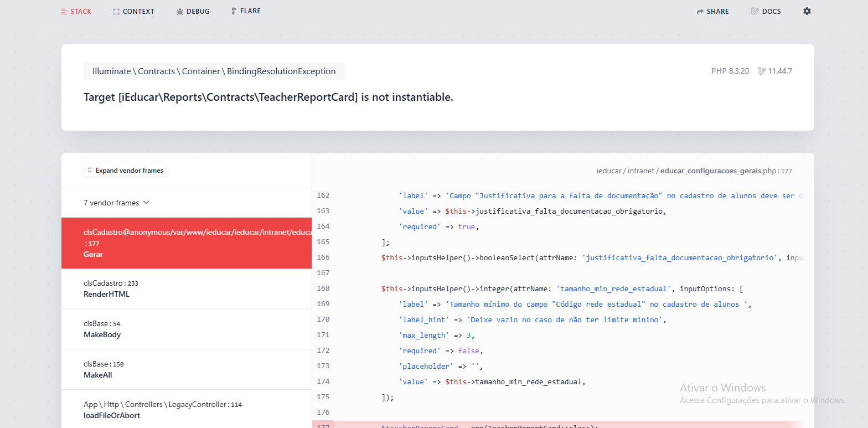Switch to the FLARE tab

click(x=246, y=11)
